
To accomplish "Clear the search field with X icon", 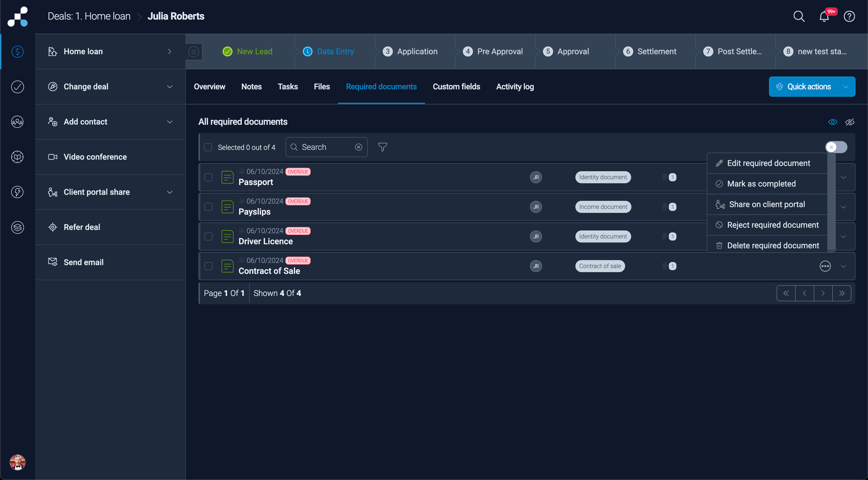I will coord(358,147).
